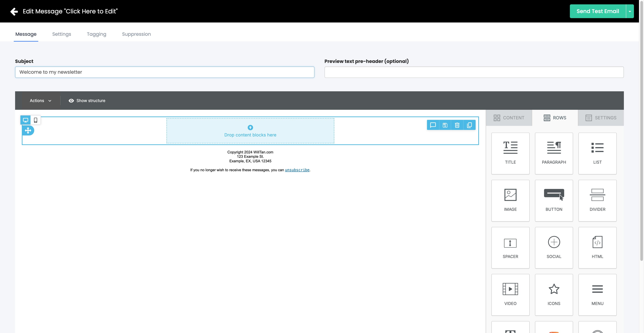The width and height of the screenshot is (644, 333).
Task: Expand Send Test Email dropdown arrow
Action: [x=630, y=11]
